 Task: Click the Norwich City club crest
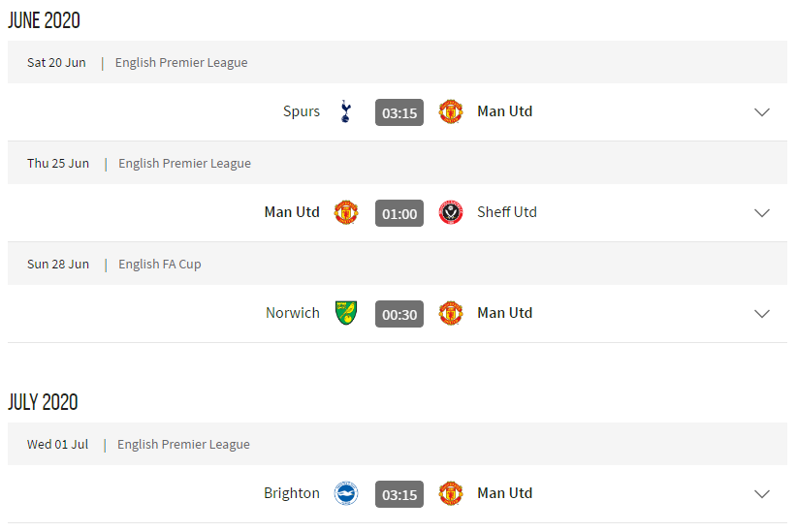point(346,314)
